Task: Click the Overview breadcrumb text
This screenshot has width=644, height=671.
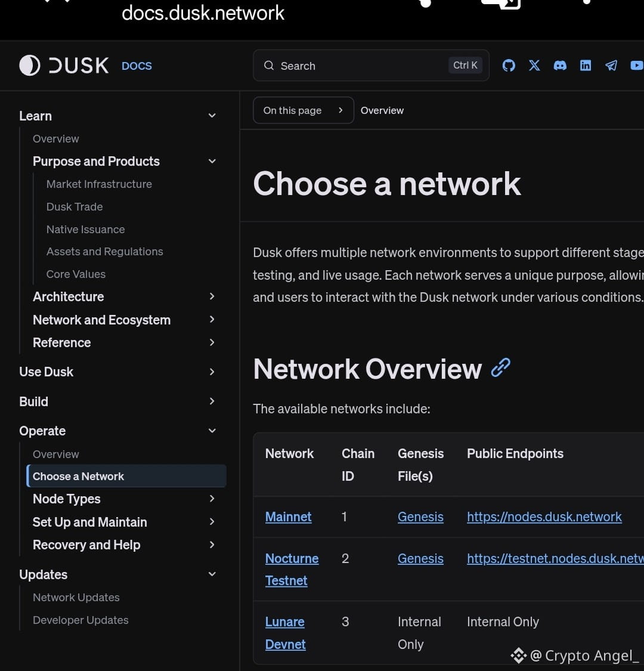Action: 382,110
